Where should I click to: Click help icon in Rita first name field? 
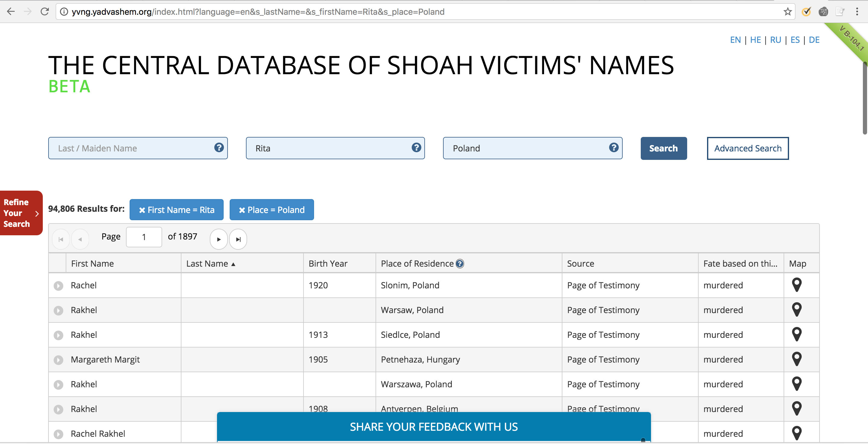coord(416,147)
